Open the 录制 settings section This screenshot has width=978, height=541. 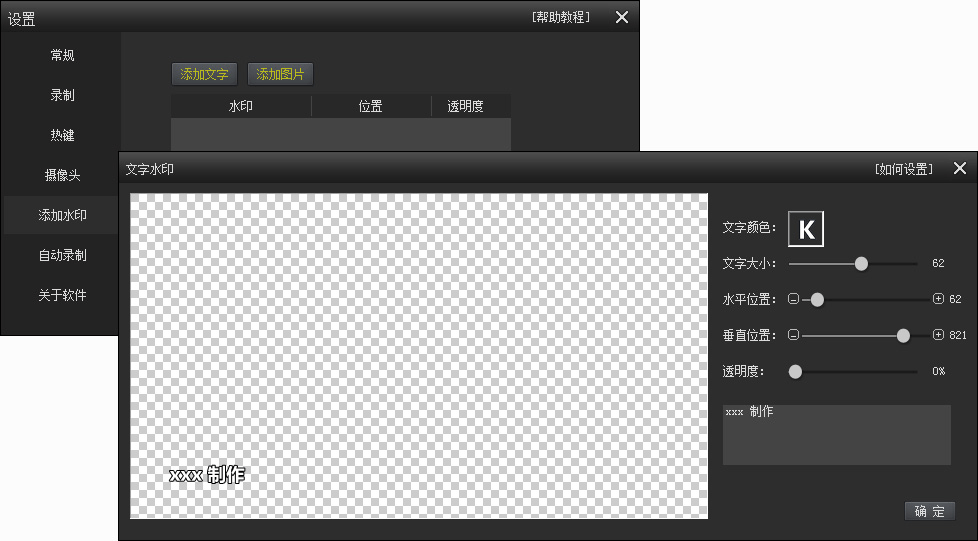(62, 95)
